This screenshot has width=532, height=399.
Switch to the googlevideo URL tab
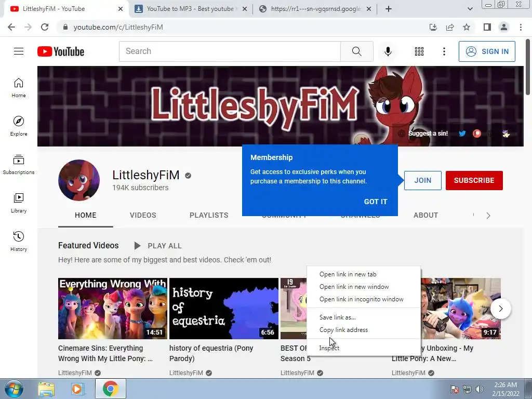[x=315, y=9]
